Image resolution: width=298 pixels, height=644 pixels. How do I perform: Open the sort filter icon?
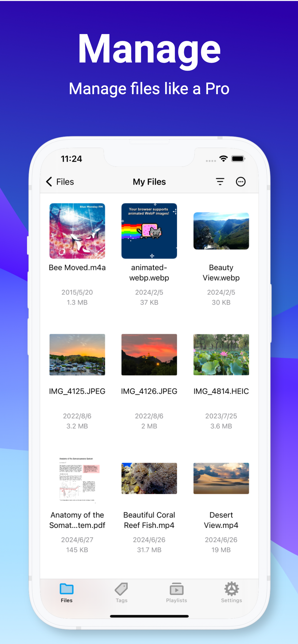(x=220, y=182)
